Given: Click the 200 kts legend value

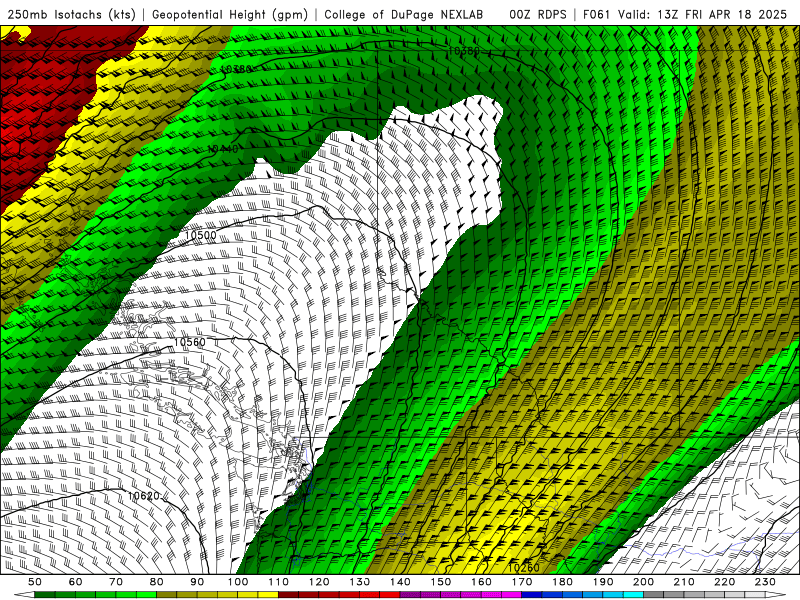Looking at the screenshot, I should coord(644,582).
